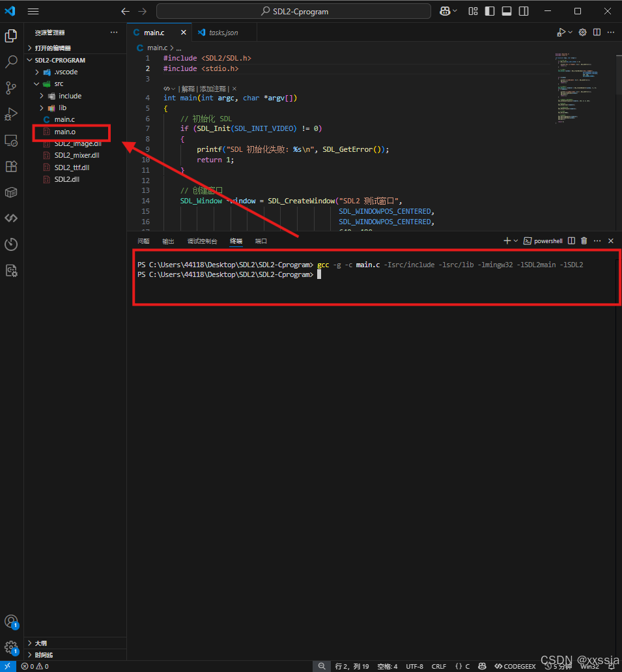
Task: Click the Run button for main.c
Action: tap(561, 32)
